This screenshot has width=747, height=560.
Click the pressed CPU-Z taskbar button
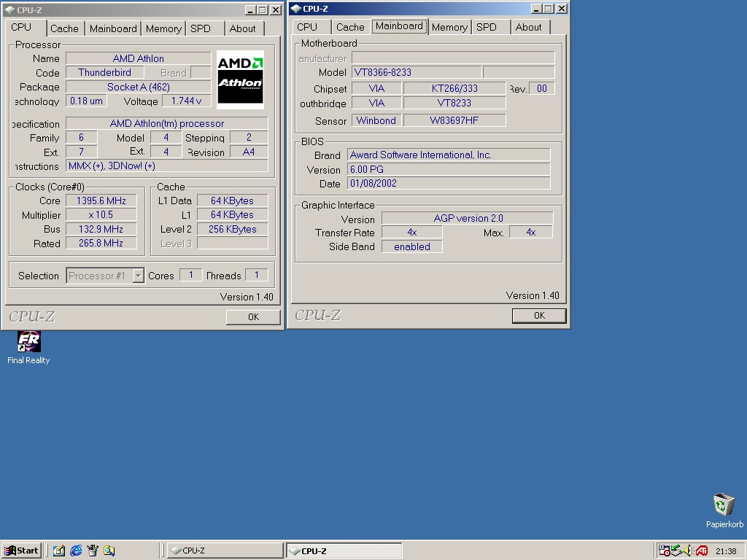click(x=344, y=551)
